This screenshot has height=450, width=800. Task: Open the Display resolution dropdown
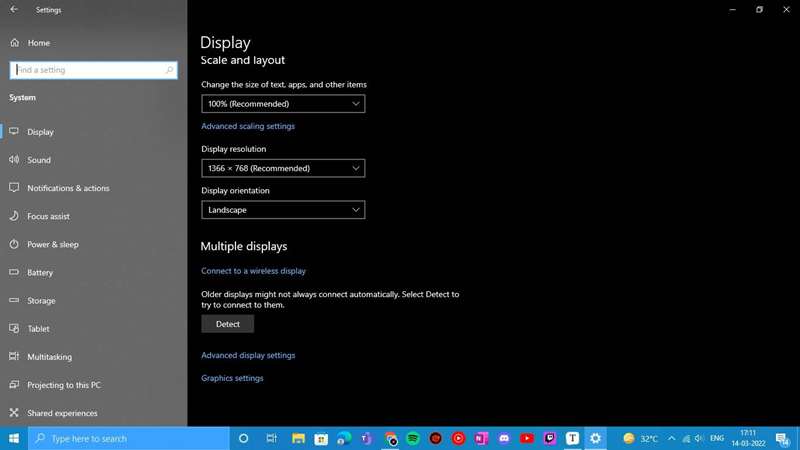tap(283, 168)
